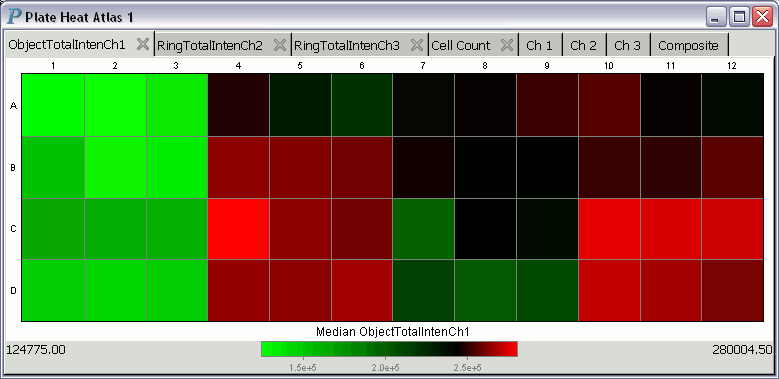
Task: Close the Plate Heat Atlas 1 window
Action: [762, 17]
